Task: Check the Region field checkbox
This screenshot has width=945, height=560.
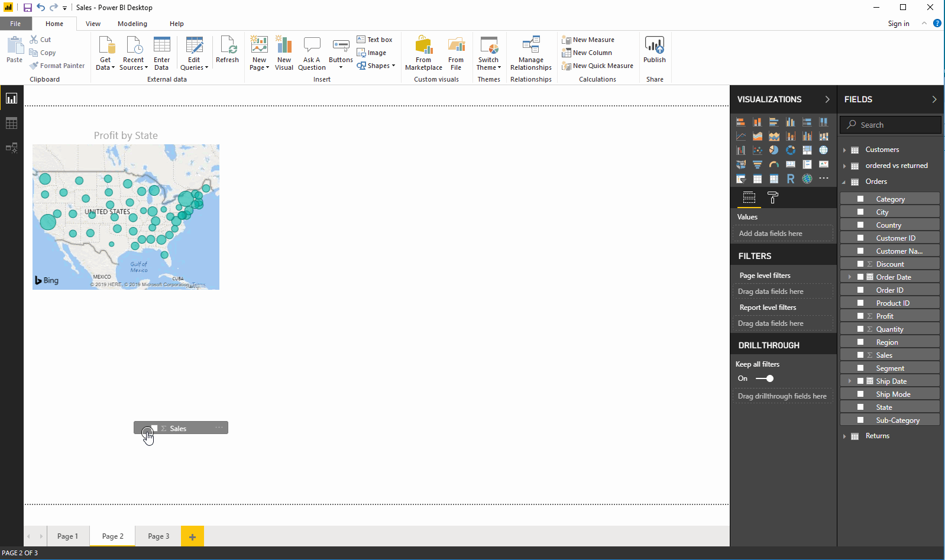Action: pyautogui.click(x=860, y=342)
